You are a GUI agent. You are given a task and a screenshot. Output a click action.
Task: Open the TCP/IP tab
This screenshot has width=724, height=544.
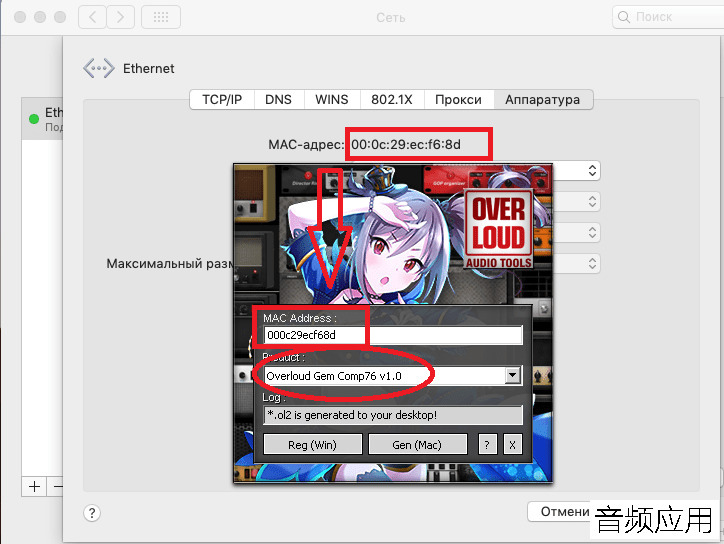coord(222,100)
